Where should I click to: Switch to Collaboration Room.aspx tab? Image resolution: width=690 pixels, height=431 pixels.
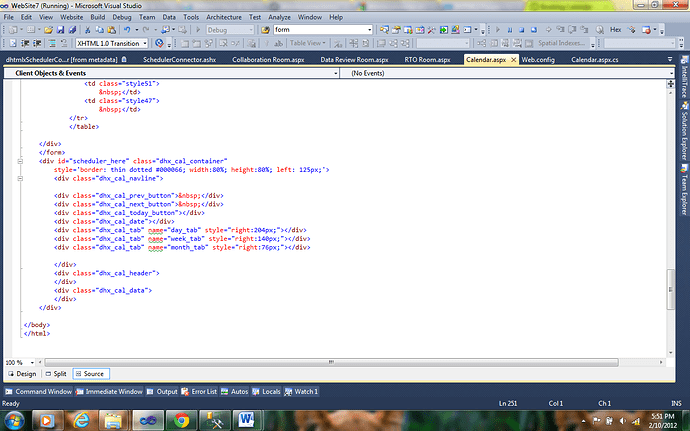268,59
